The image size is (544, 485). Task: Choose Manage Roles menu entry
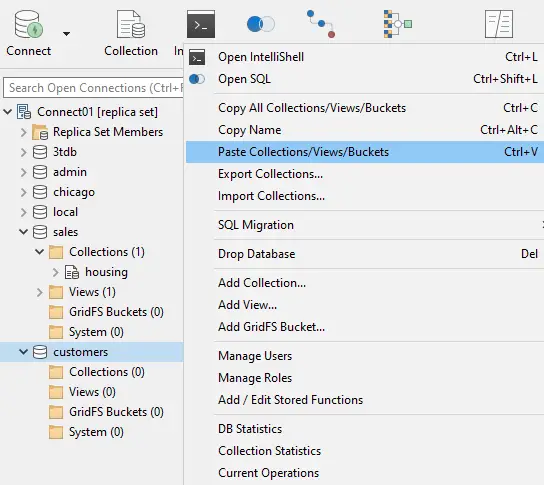click(x=365, y=378)
